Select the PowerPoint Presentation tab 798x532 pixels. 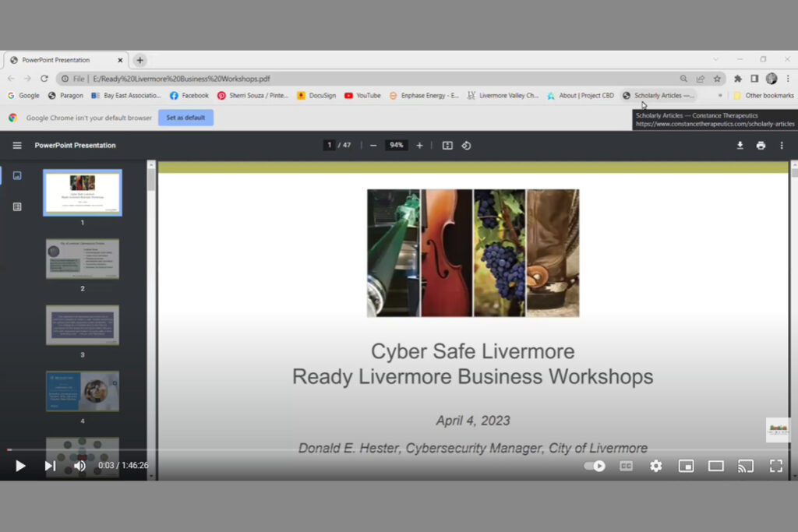click(x=65, y=60)
